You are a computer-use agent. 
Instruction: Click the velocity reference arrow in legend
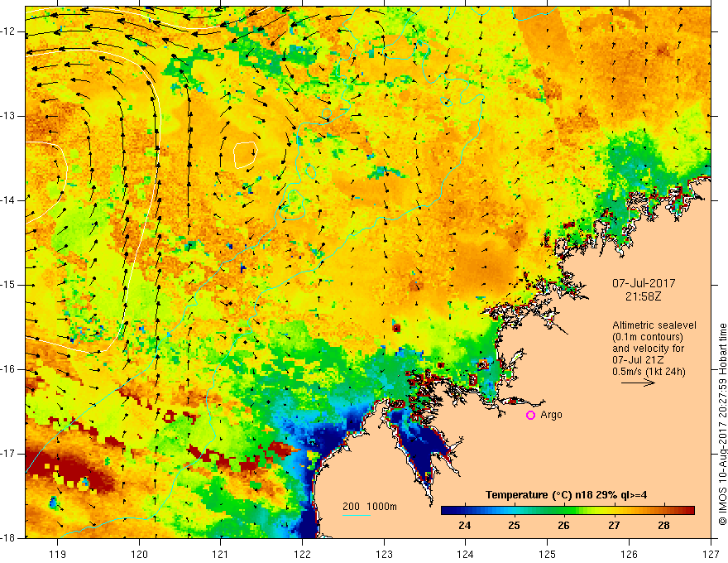point(638,383)
